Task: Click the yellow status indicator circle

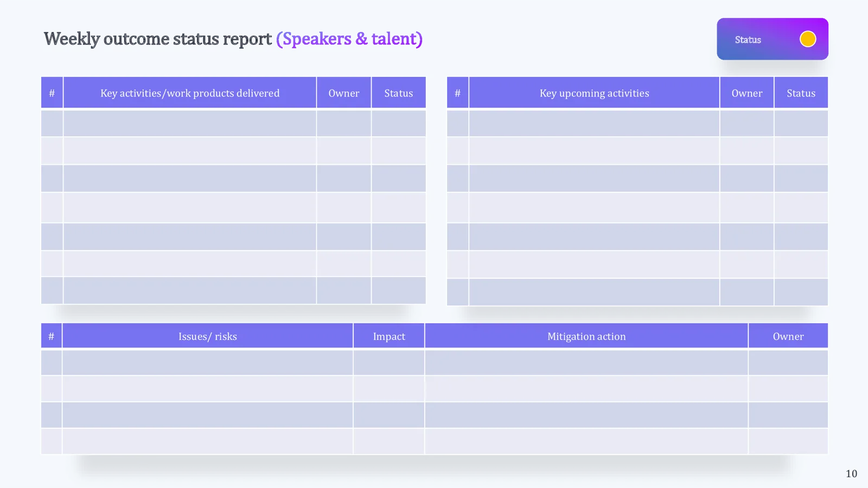Action: [808, 39]
